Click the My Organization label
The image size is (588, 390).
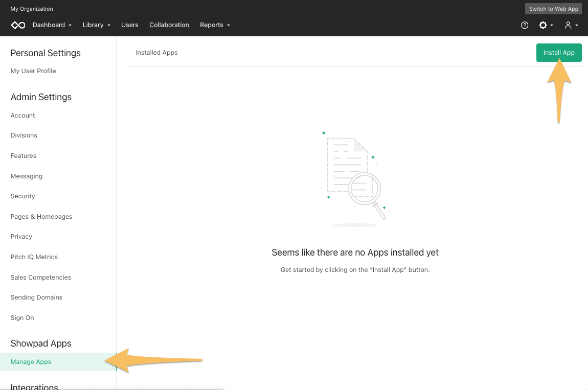(x=32, y=9)
